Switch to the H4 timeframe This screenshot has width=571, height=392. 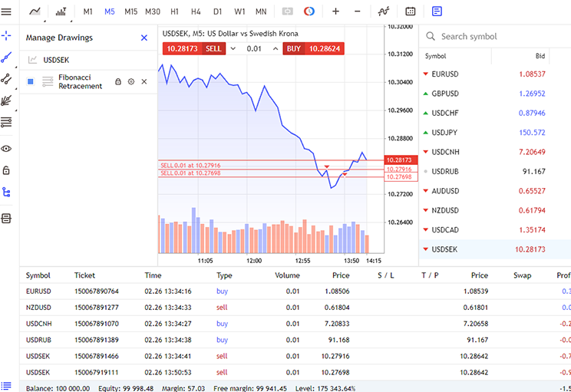[x=196, y=12]
